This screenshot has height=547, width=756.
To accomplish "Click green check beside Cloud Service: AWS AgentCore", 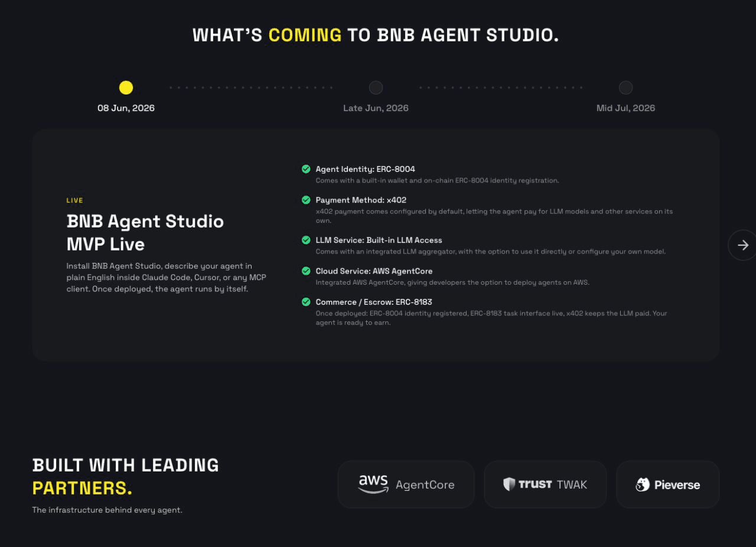I will pyautogui.click(x=306, y=271).
